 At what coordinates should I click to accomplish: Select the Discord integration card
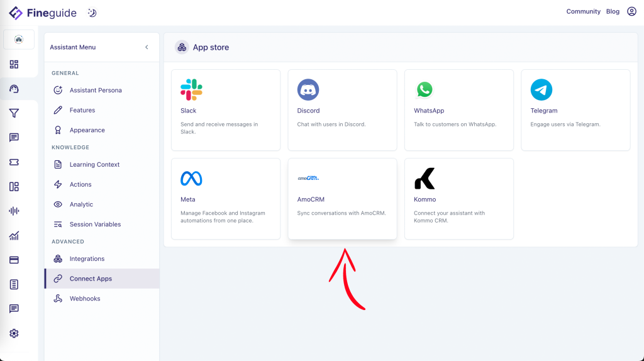click(342, 110)
